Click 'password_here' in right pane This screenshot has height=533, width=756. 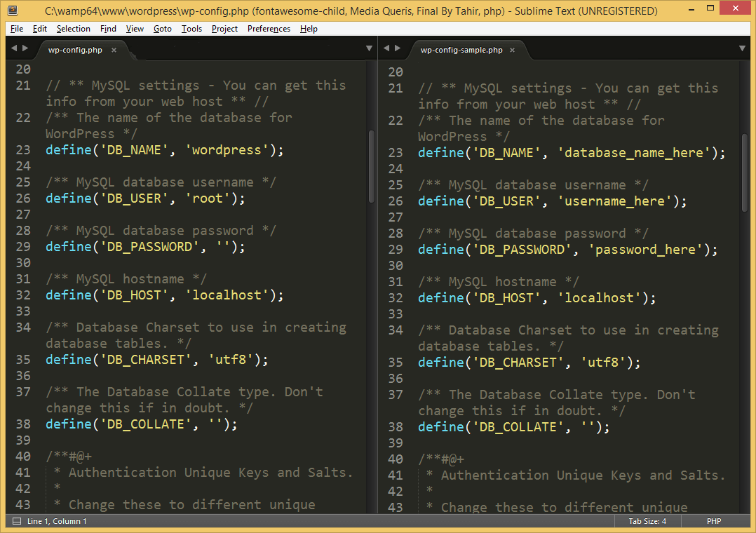click(645, 250)
